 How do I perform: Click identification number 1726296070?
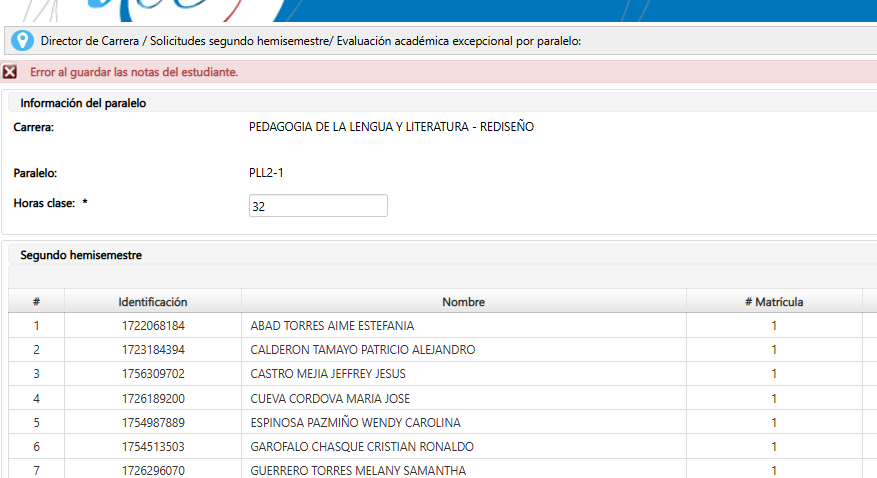coord(152,470)
